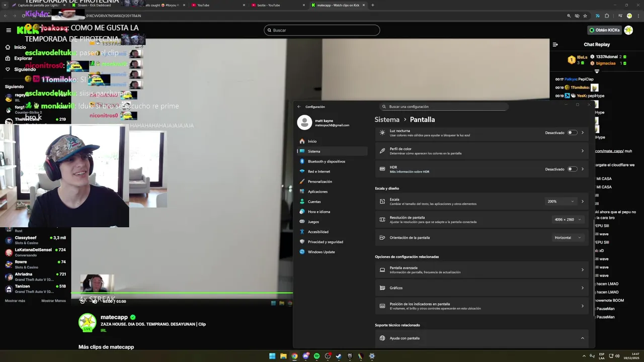Open Resolución de pantalla dropdown
644x362 pixels.
(568, 219)
